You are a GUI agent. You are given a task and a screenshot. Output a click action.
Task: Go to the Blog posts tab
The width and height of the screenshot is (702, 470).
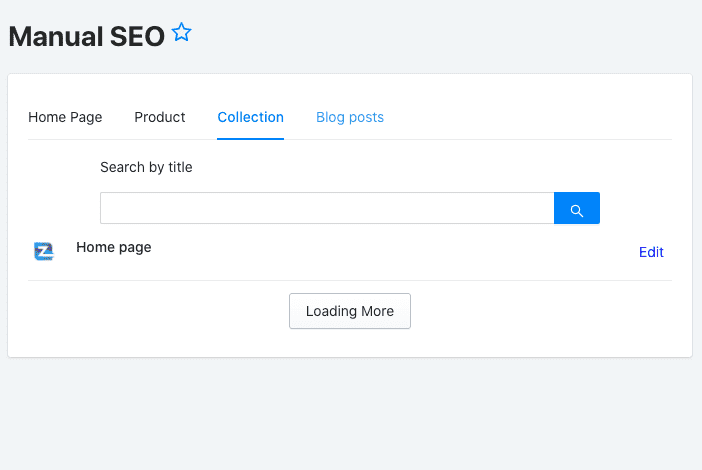coord(350,117)
